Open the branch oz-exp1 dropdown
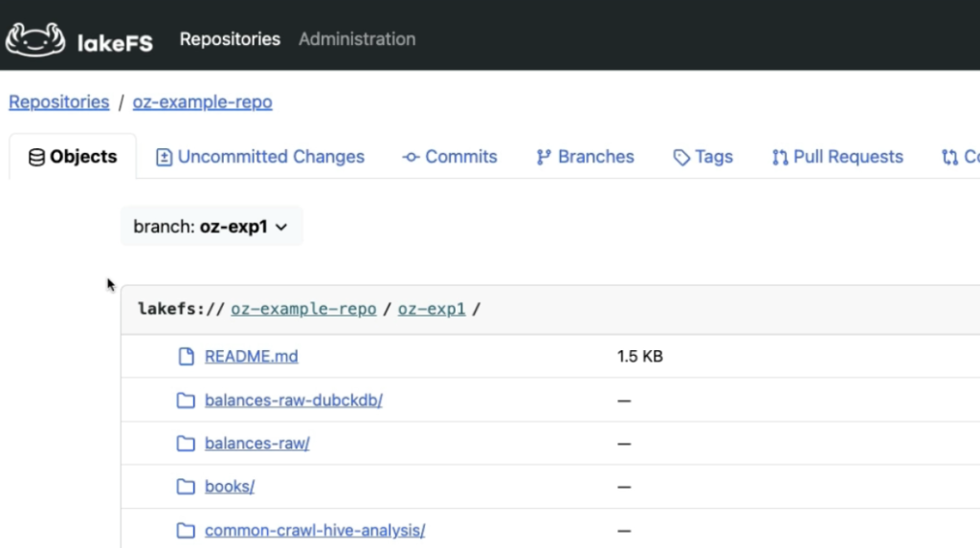Screen dimensions: 980x548 212,227
